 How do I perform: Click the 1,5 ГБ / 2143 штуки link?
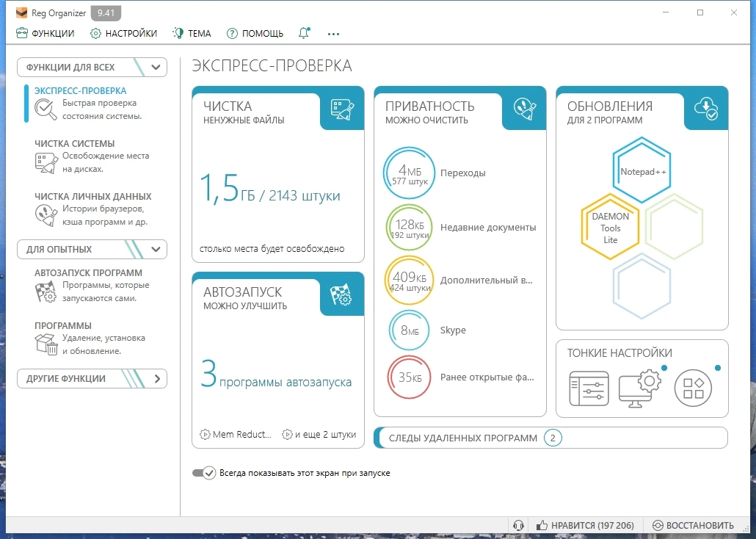pyautogui.click(x=270, y=189)
